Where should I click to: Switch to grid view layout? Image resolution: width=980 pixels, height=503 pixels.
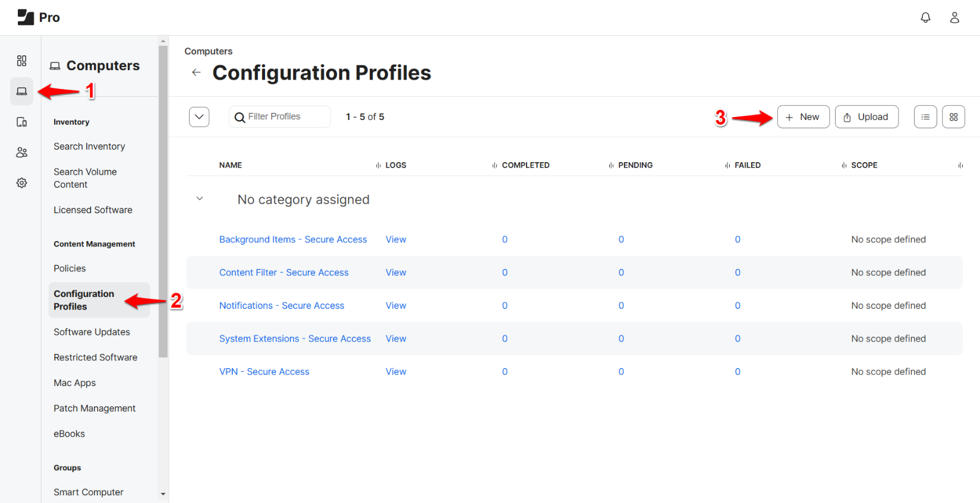[x=953, y=117]
